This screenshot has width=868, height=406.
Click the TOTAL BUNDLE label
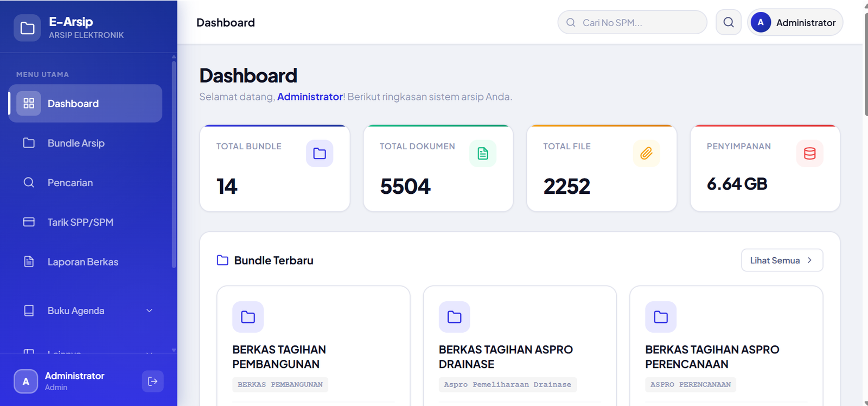(249, 147)
